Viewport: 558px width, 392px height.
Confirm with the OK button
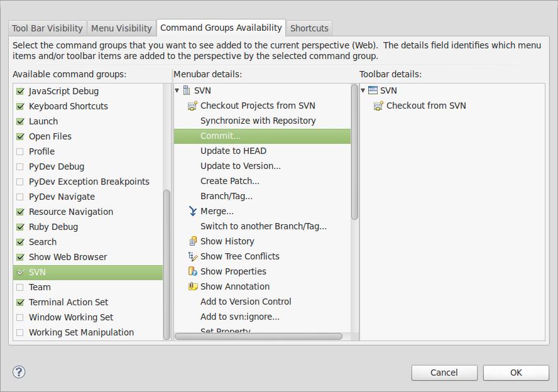(516, 373)
